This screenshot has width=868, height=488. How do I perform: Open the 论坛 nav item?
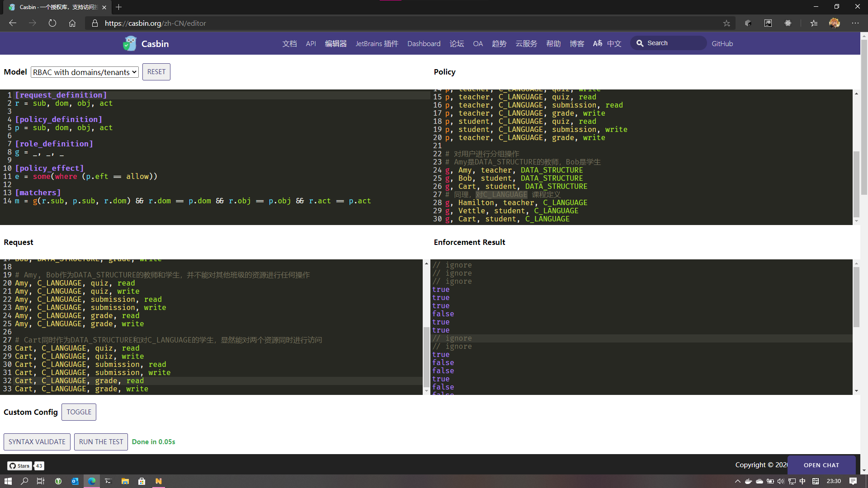tap(457, 44)
